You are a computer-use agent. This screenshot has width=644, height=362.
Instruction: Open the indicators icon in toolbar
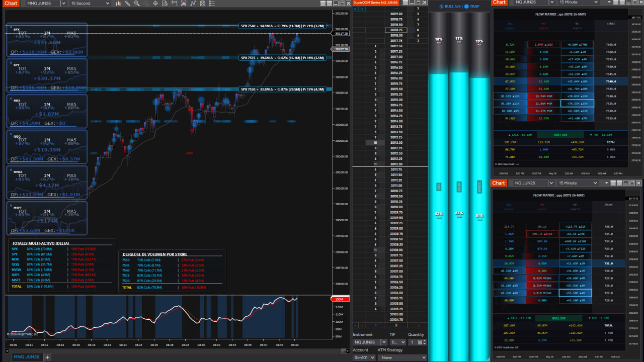pos(192,4)
